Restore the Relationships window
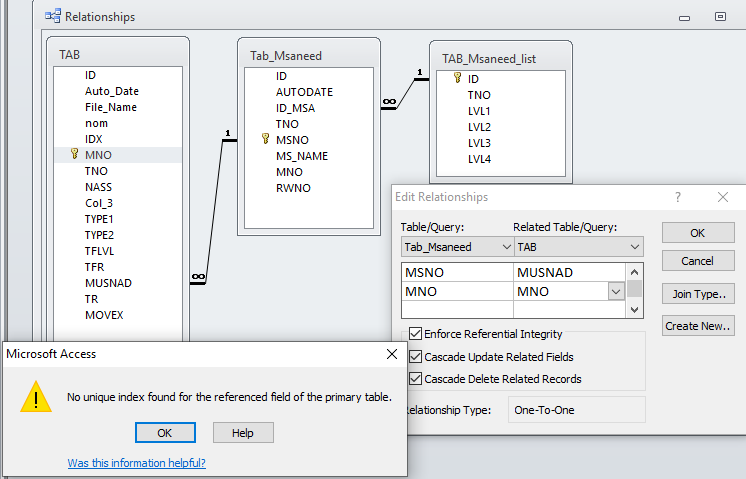 point(720,17)
